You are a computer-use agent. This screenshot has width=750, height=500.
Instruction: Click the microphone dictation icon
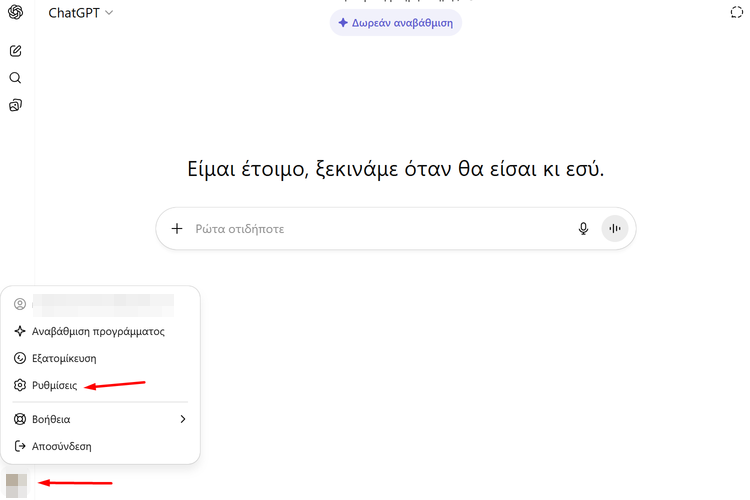(583, 229)
